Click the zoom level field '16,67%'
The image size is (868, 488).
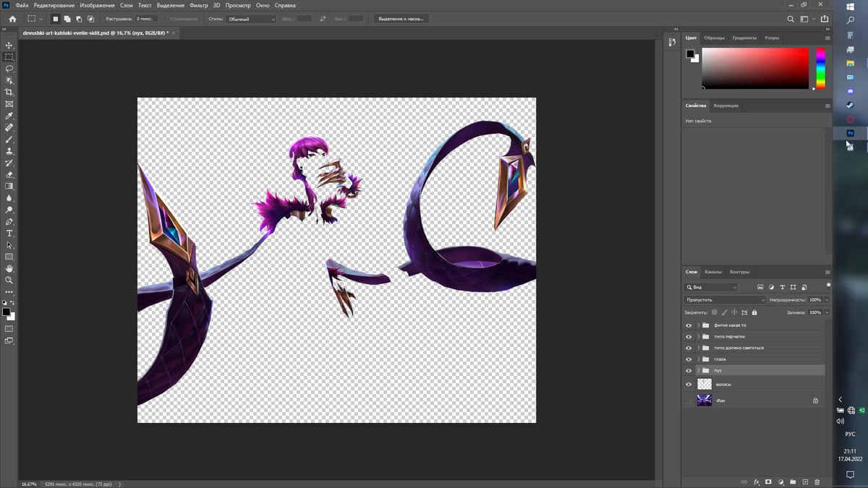click(x=29, y=484)
